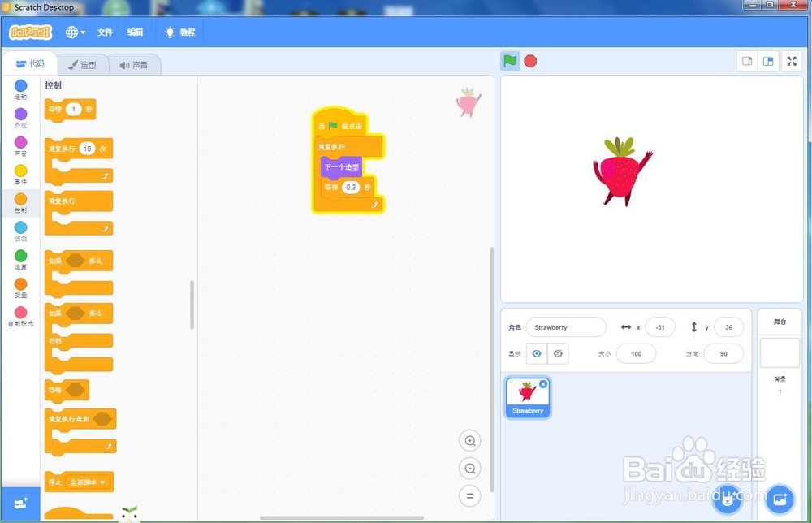The image size is (812, 523).
Task: Edit the y coordinate field 36
Action: pyautogui.click(x=728, y=327)
